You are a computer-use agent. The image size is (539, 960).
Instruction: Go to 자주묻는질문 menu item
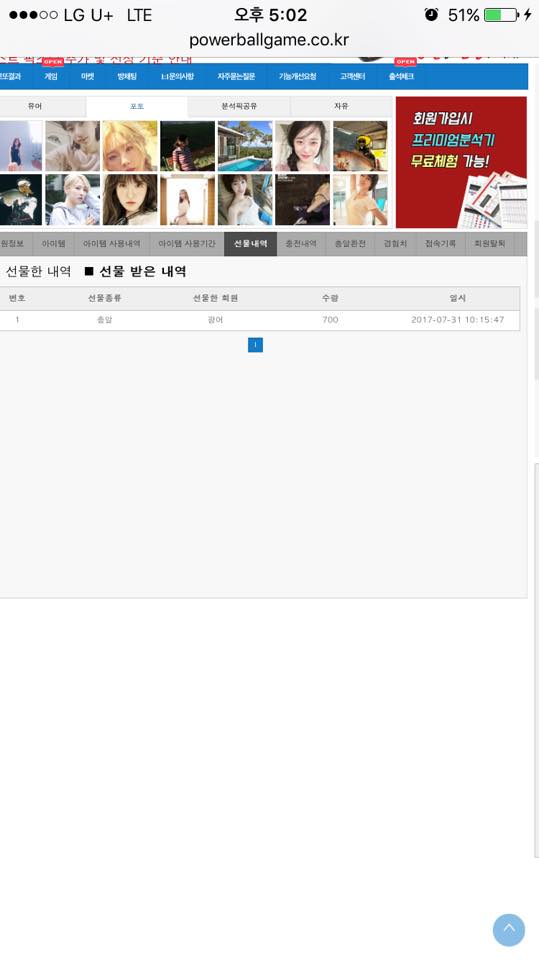236,77
